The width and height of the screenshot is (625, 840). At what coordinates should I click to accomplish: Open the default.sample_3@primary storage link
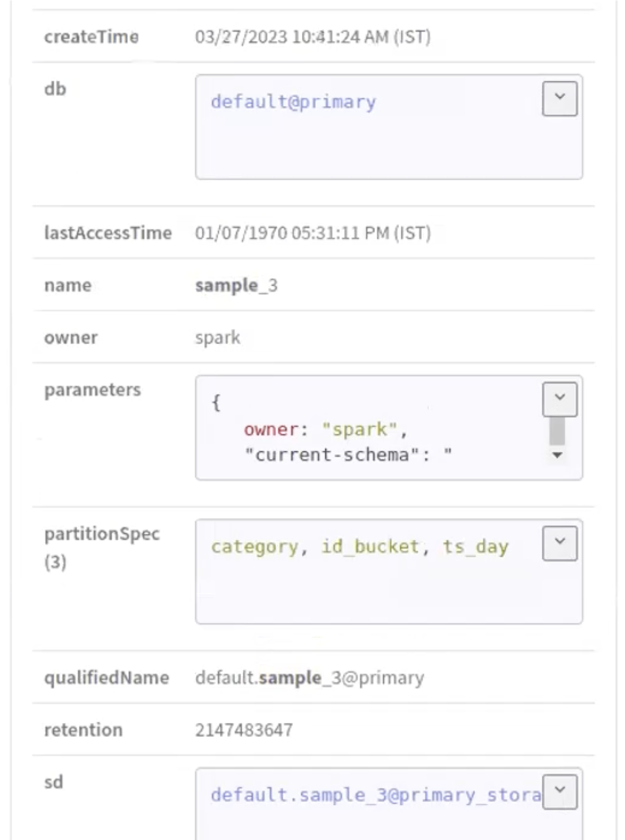375,795
